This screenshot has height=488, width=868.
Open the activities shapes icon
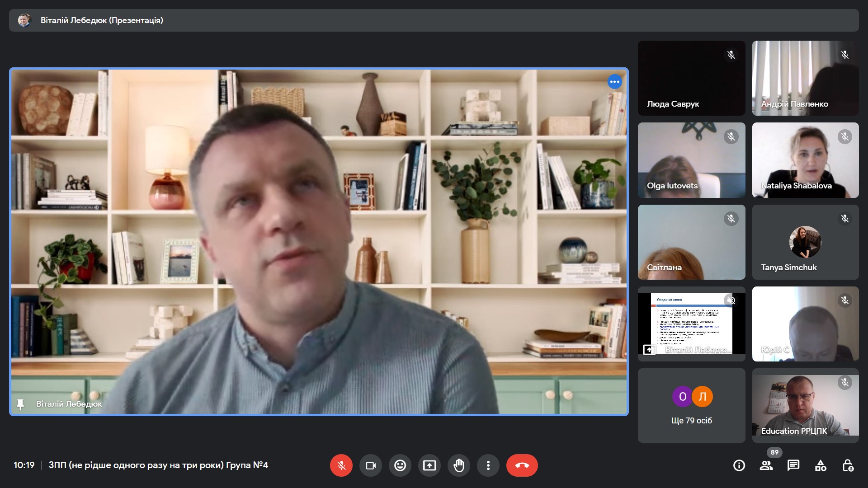(821, 465)
